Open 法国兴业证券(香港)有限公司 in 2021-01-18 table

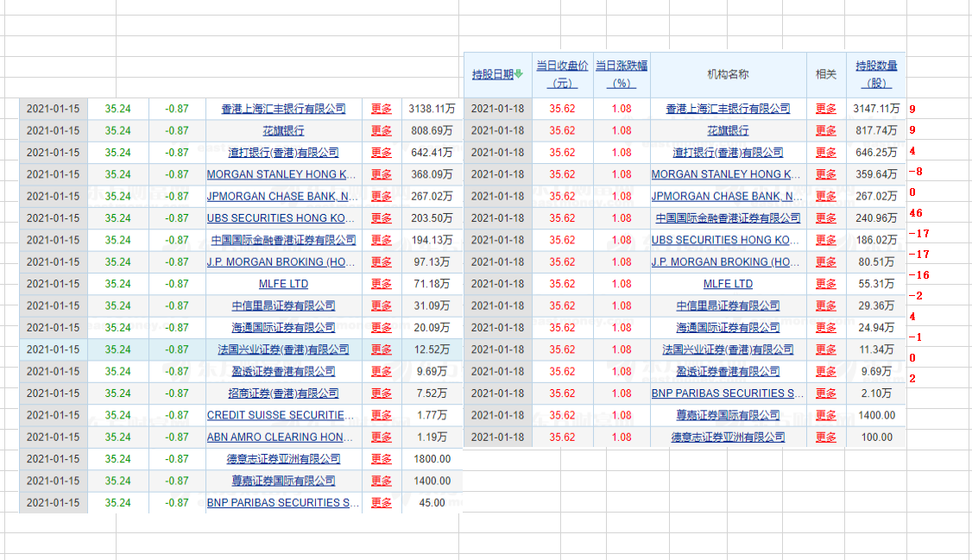[x=728, y=349]
